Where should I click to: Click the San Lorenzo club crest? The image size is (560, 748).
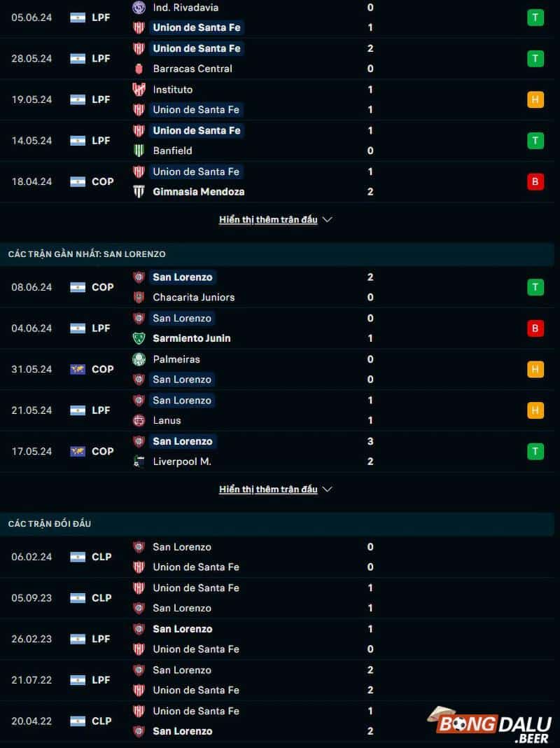click(x=139, y=277)
